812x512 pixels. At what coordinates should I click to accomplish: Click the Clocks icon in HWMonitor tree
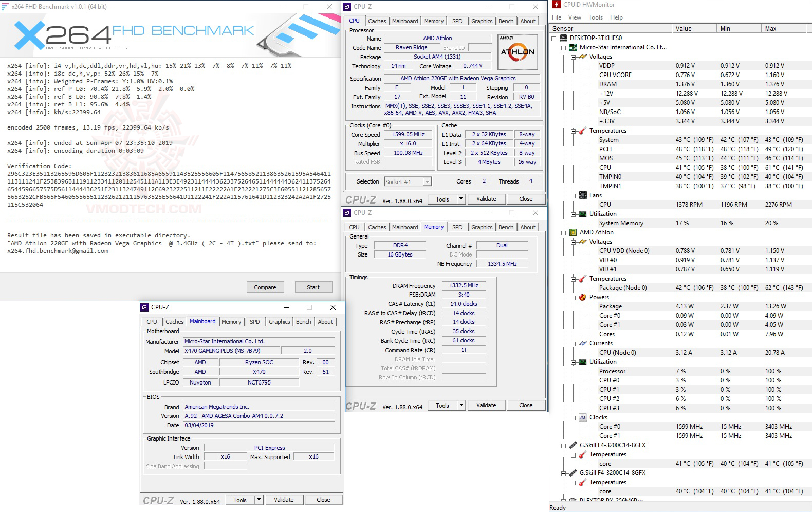click(583, 417)
